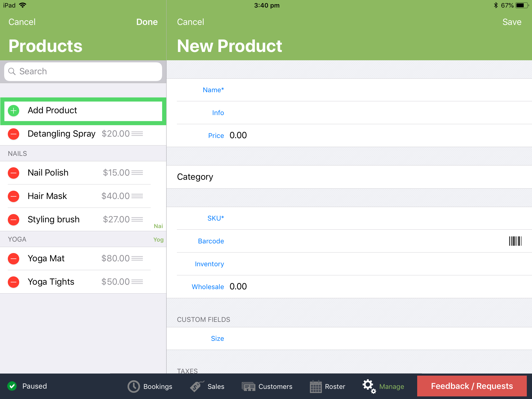This screenshot has height=399, width=532.
Task: Select the Hair Mask product name
Action: 47,196
